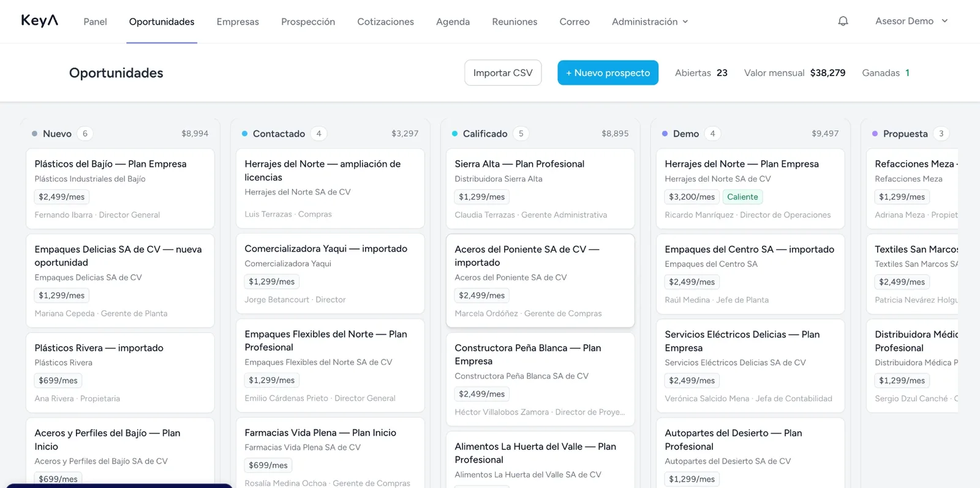
Task: Open the Constructora Peña Blanca card
Action: [540, 379]
